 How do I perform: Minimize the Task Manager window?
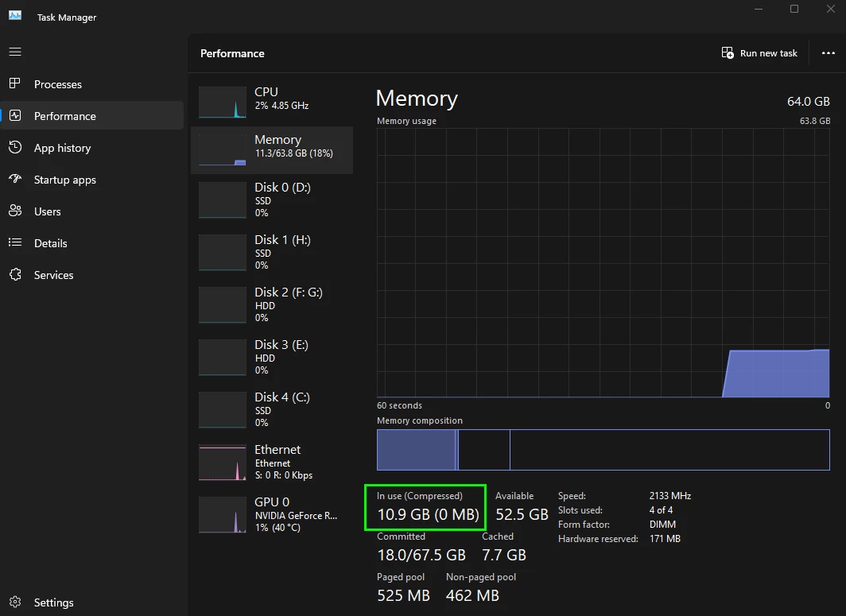pos(758,9)
